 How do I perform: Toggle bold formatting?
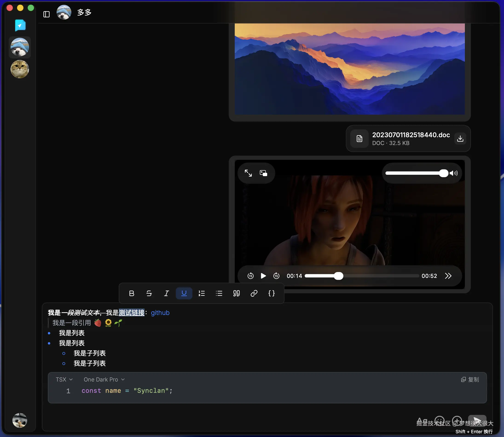pyautogui.click(x=132, y=293)
